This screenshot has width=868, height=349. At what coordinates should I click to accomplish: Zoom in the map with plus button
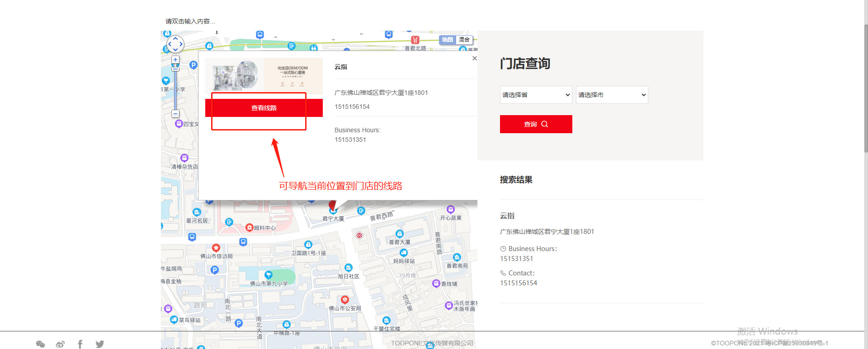coord(175,60)
